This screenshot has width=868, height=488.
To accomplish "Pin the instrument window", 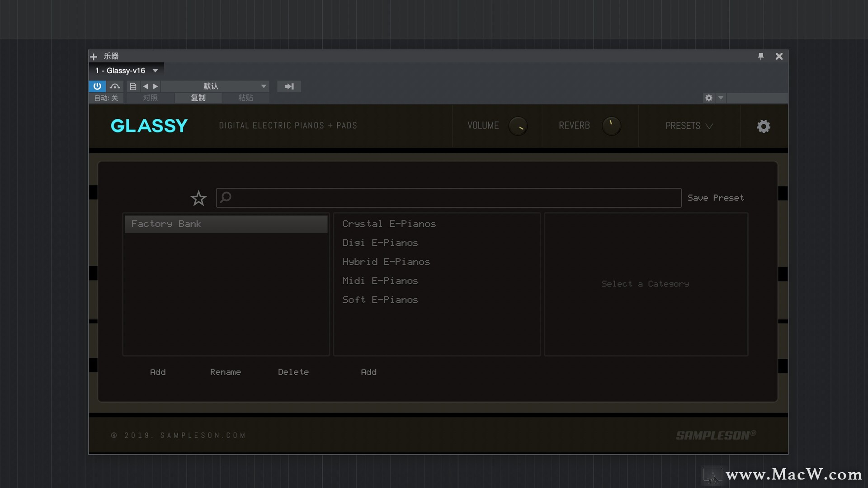I will (761, 56).
